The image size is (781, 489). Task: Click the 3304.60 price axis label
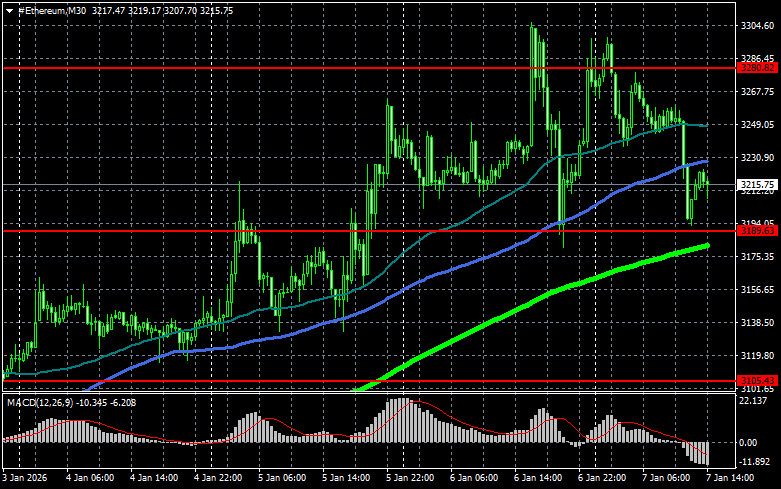point(757,26)
